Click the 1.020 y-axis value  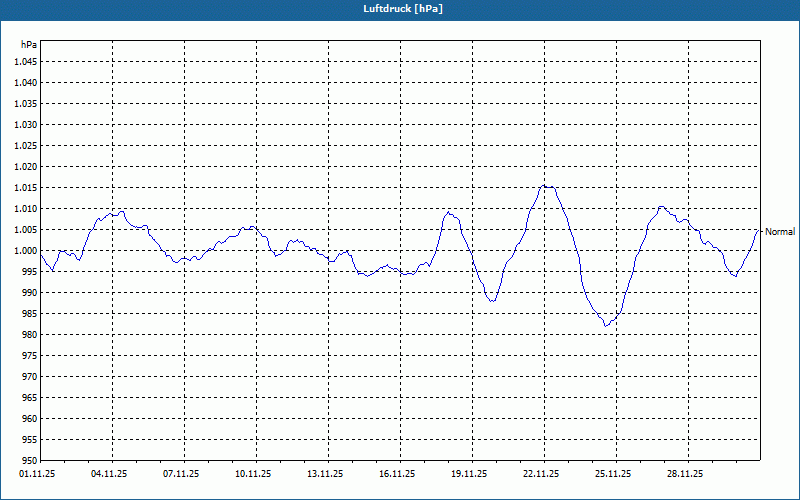tap(26, 166)
